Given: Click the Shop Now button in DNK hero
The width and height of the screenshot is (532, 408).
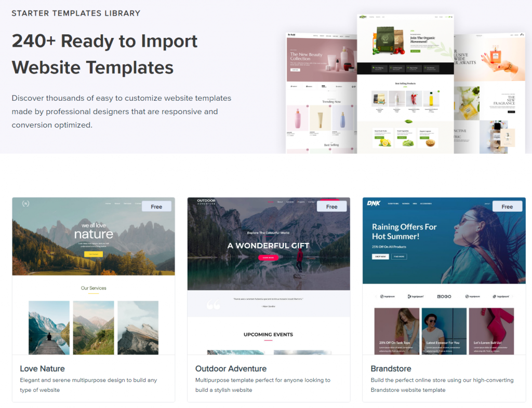Looking at the screenshot, I should point(380,256).
